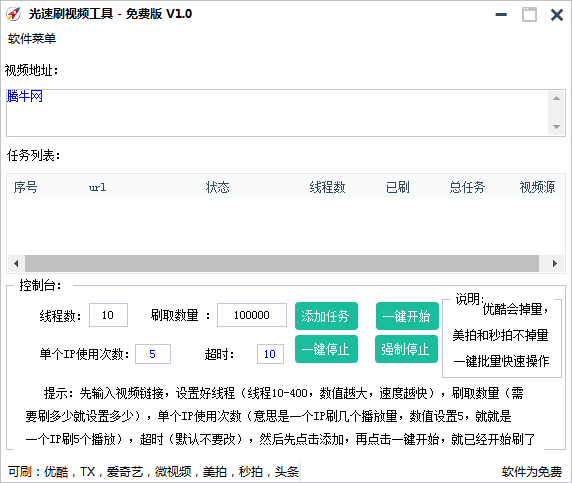
Task: Open the 软件菜单 menu
Action: (x=32, y=39)
